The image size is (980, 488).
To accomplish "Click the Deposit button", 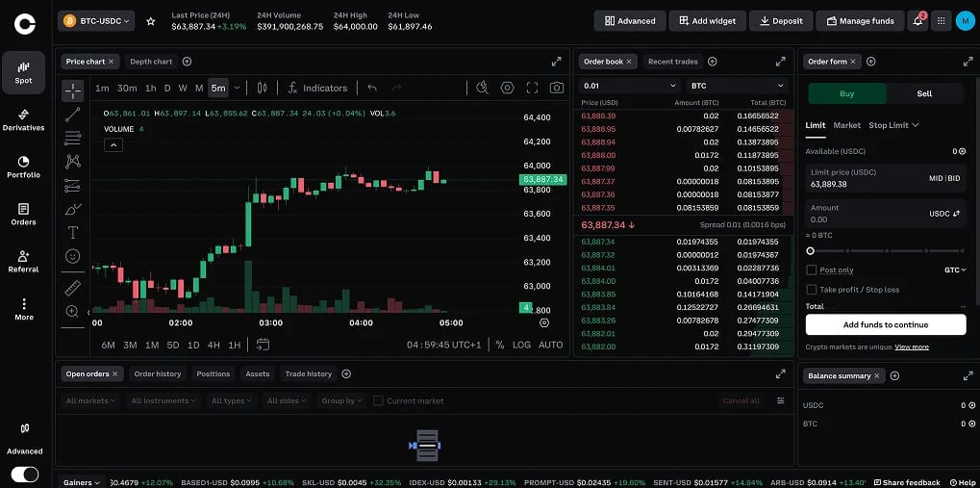I will (x=781, y=21).
